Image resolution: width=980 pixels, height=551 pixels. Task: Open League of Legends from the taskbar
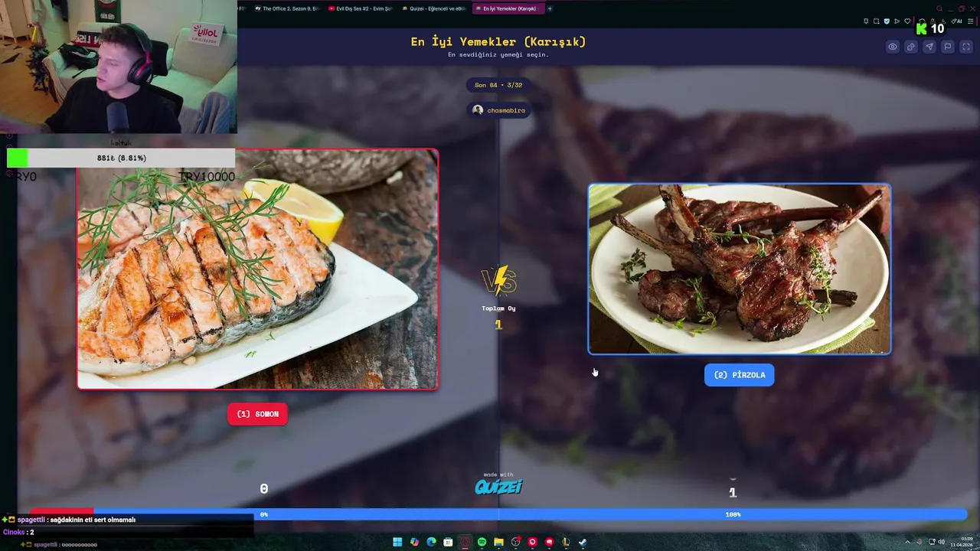tap(566, 542)
